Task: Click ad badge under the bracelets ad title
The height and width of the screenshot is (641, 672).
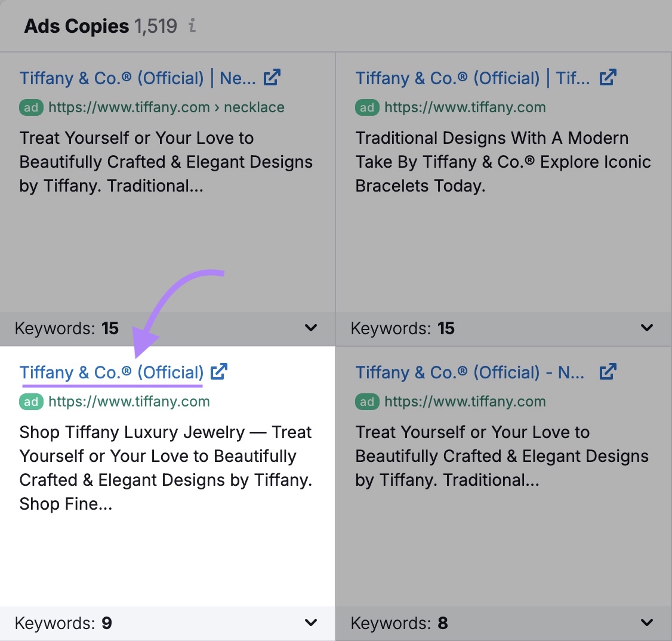Action: [x=366, y=107]
